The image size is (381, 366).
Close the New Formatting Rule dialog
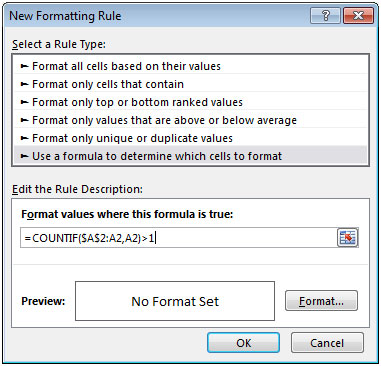pos(358,15)
